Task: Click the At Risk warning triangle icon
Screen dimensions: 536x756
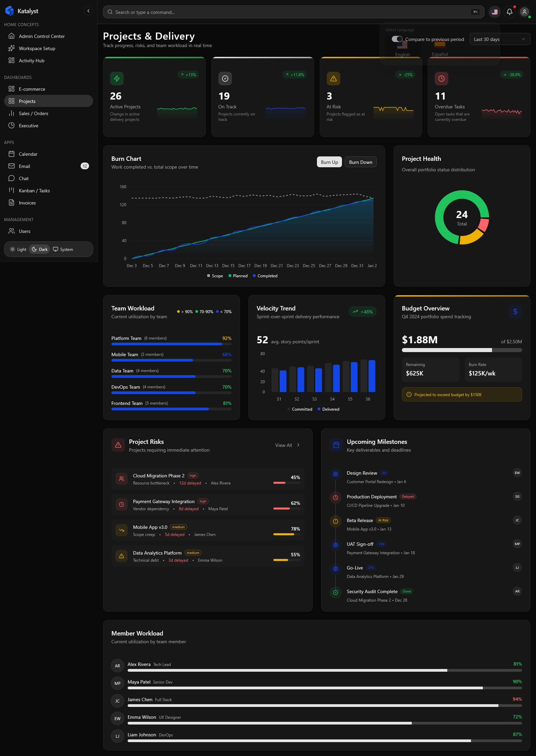Action: tap(333, 79)
